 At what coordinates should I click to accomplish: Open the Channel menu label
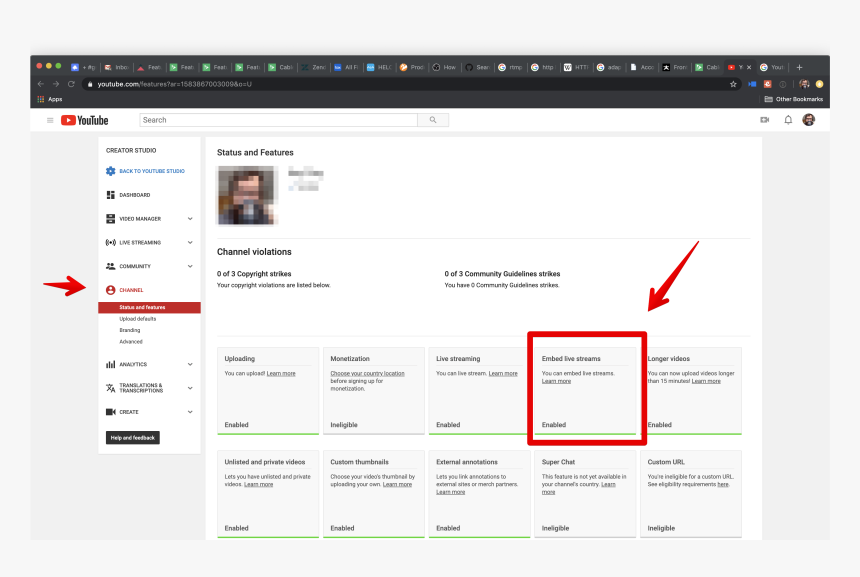pos(131,290)
